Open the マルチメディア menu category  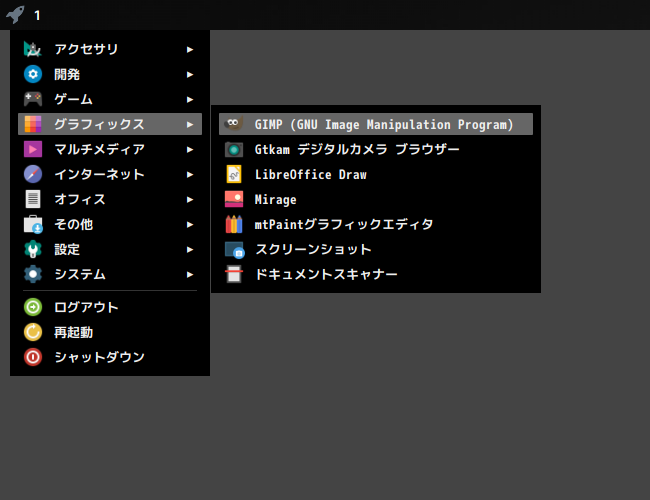110,149
